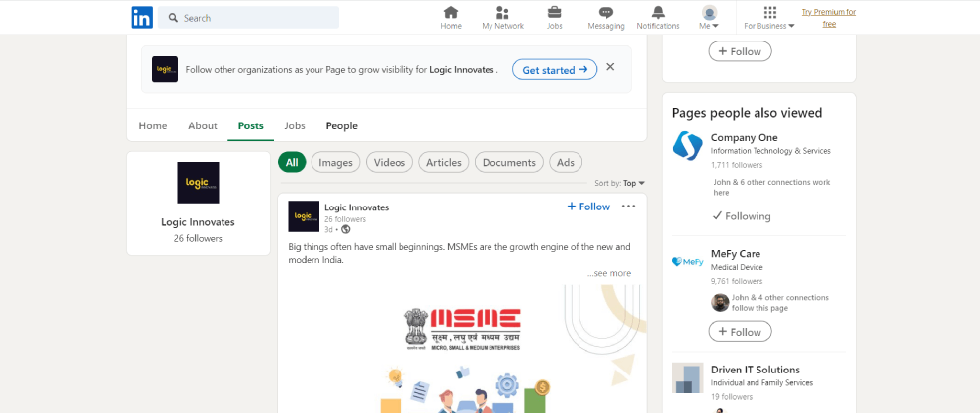Switch to the About tab
This screenshot has height=413, width=980.
(203, 125)
